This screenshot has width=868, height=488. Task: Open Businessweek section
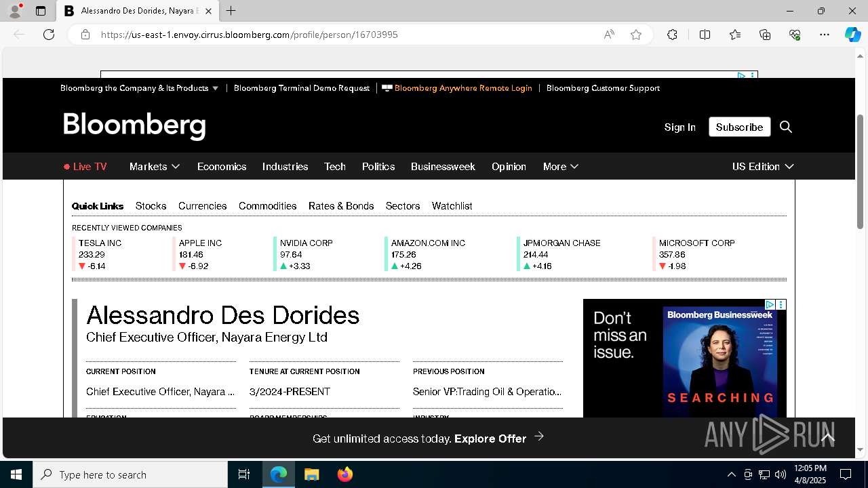pos(443,167)
